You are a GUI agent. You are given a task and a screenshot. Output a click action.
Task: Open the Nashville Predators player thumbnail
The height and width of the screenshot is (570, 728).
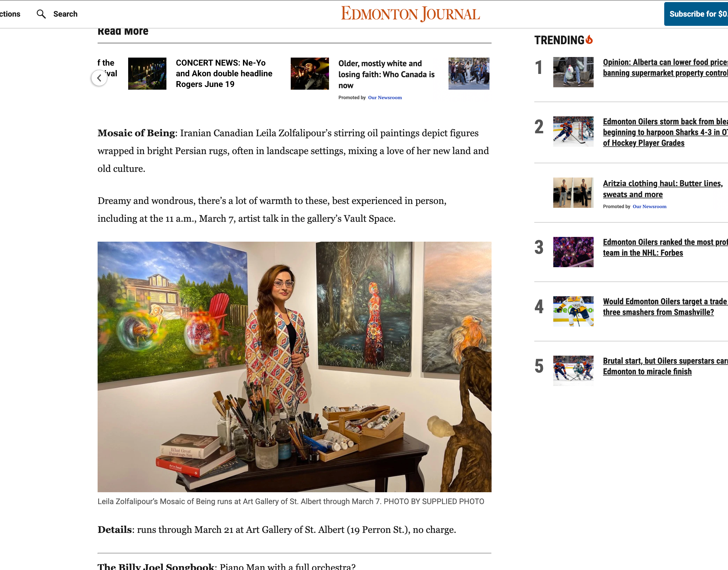click(573, 311)
